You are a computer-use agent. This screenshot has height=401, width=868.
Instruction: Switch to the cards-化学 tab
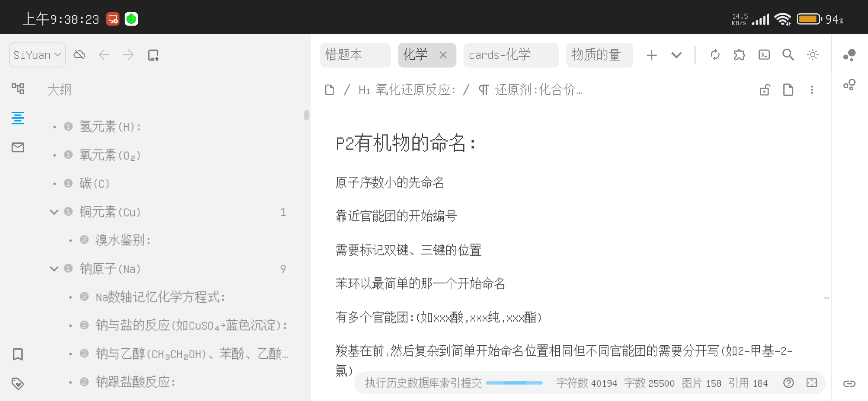[511, 55]
